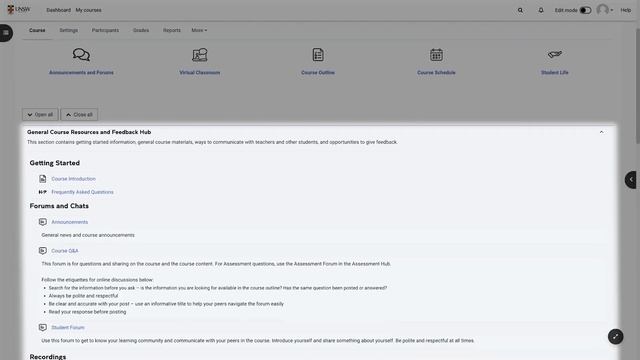The image size is (640, 360).
Task: Click text 'Always be polite and respectful'
Action: click(83, 296)
